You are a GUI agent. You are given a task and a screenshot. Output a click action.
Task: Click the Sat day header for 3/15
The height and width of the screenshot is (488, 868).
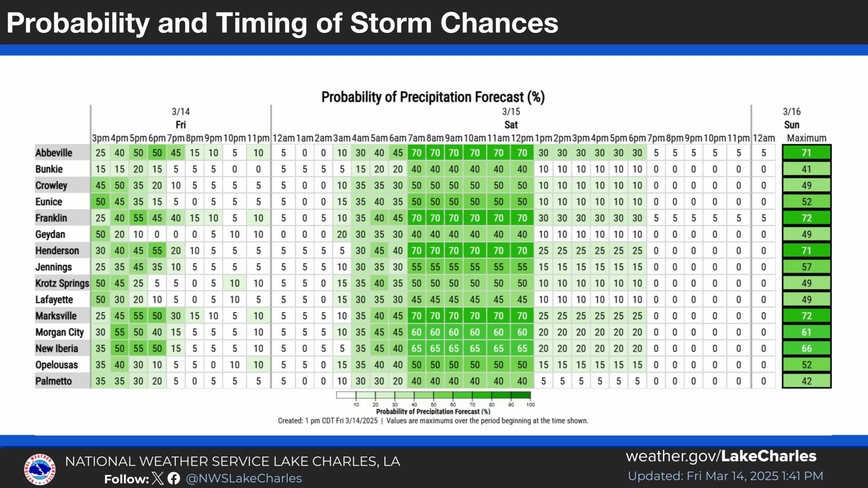511,125
